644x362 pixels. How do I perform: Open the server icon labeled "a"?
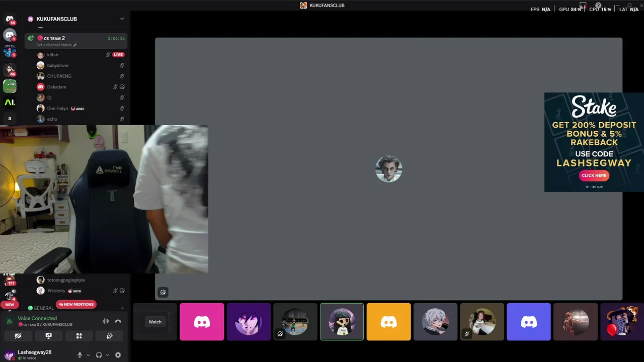coord(10,119)
